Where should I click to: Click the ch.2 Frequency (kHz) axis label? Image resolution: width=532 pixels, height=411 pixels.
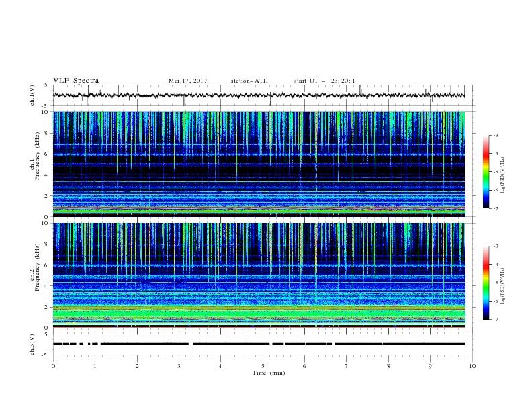pos(34,267)
